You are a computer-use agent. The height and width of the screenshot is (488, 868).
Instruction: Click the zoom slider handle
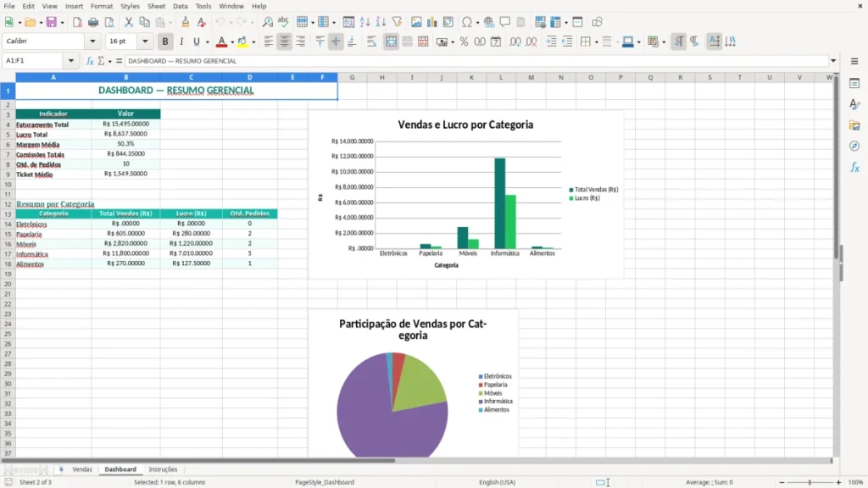[x=810, y=482]
